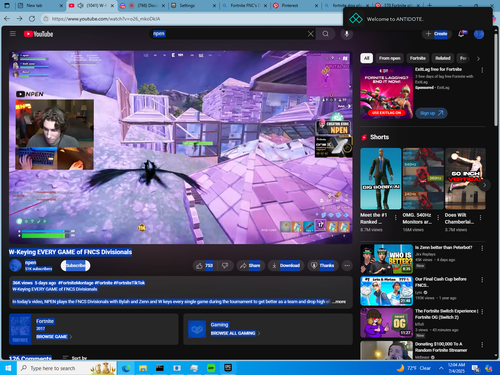Select the Fortnite filter chip
The width and height of the screenshot is (500, 375).
(x=418, y=58)
